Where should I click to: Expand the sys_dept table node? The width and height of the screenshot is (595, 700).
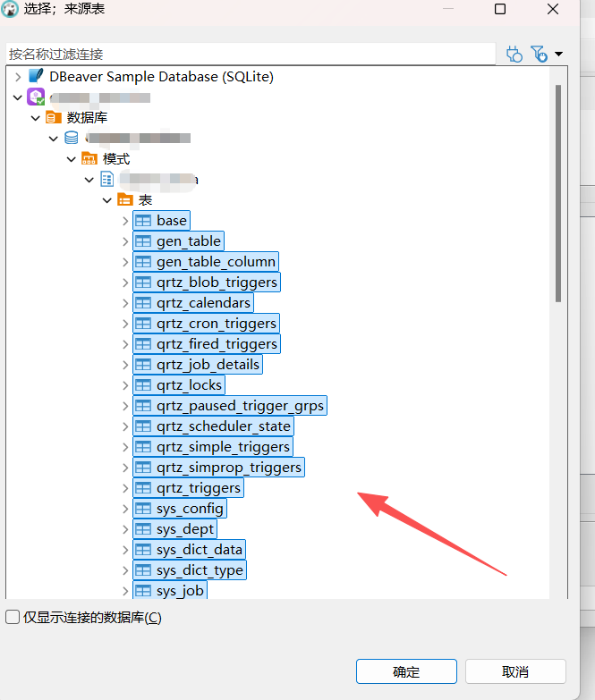click(x=125, y=528)
